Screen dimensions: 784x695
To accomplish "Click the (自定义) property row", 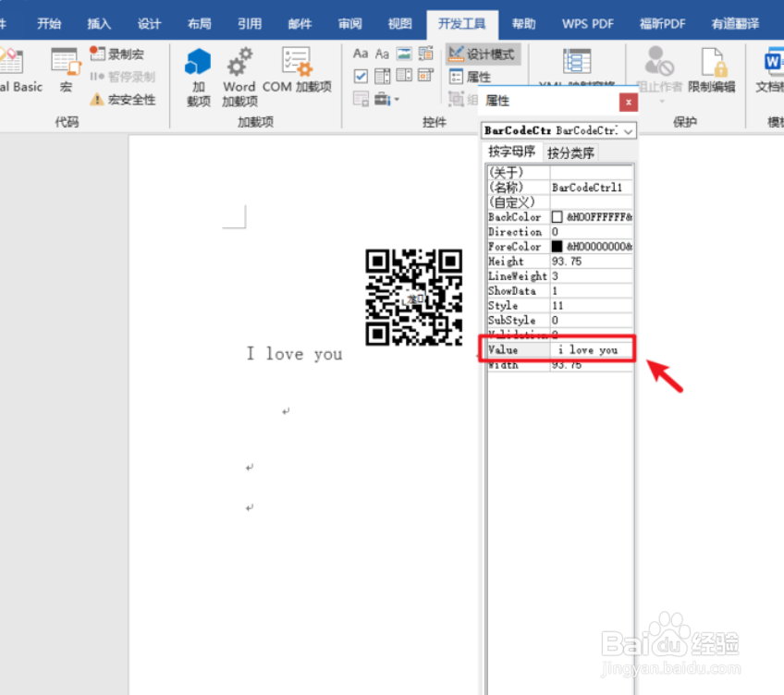I will pos(560,202).
